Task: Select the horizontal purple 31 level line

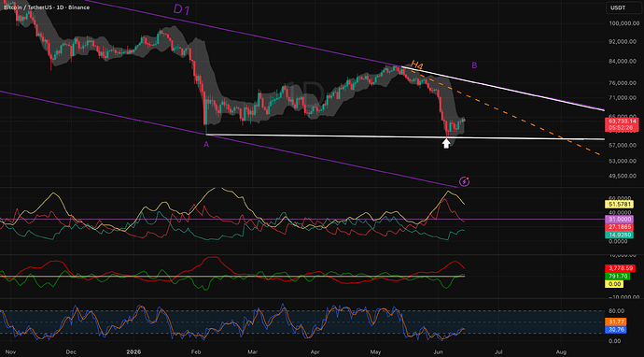Action: [301, 220]
